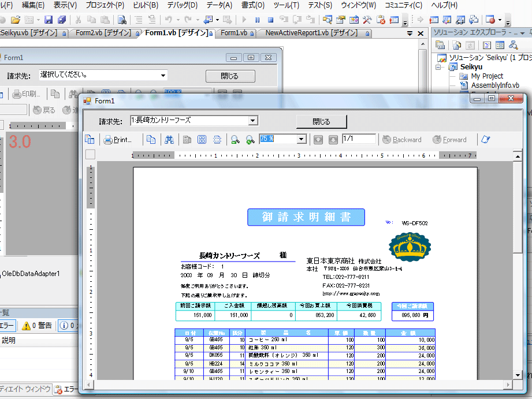Click the page number 1/1 input field

(x=358, y=139)
